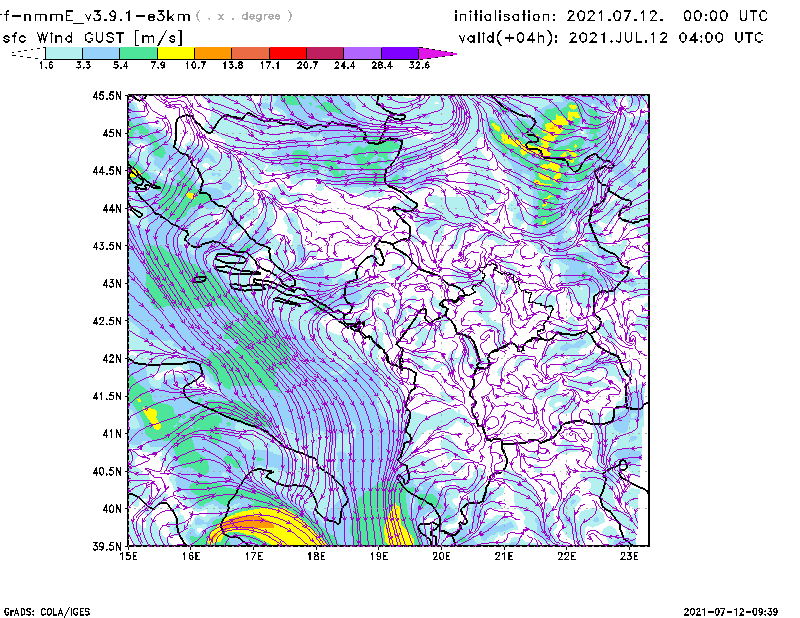Click the green 5.4–7.9 legend swatch

pyautogui.click(x=138, y=53)
